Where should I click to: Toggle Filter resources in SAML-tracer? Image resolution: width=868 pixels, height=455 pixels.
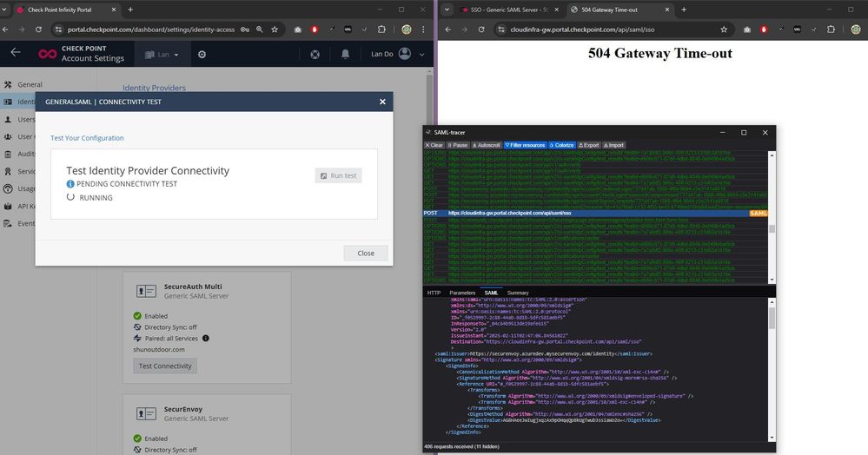coord(527,145)
